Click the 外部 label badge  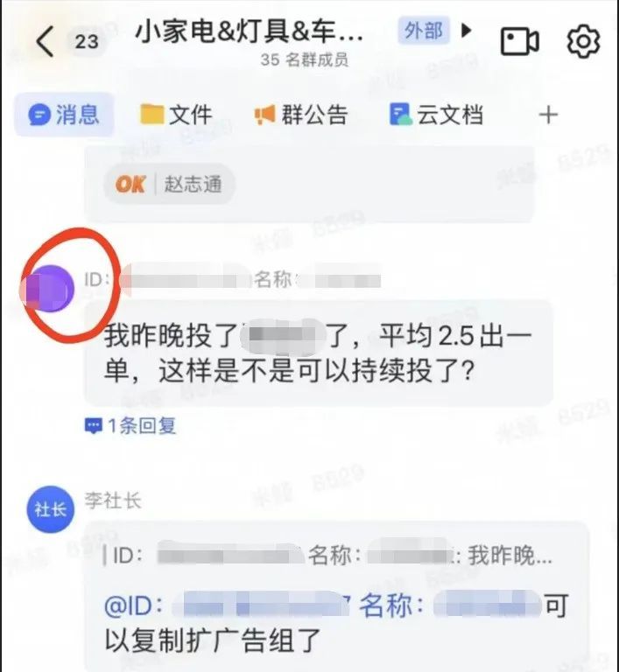tap(424, 31)
